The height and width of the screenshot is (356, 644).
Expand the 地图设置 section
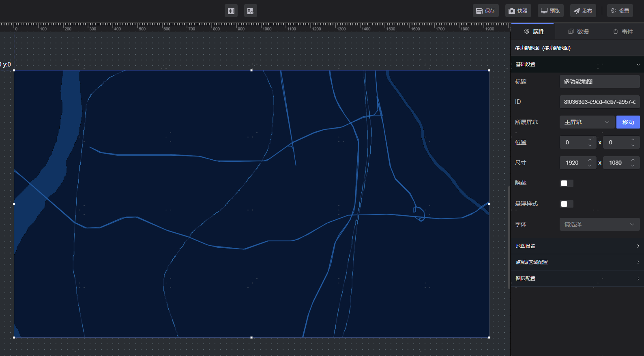click(x=577, y=246)
